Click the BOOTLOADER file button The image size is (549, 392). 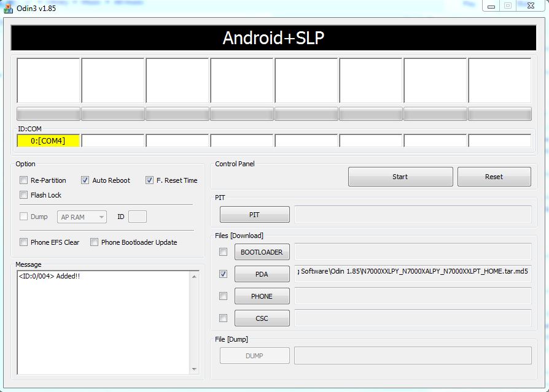262,252
